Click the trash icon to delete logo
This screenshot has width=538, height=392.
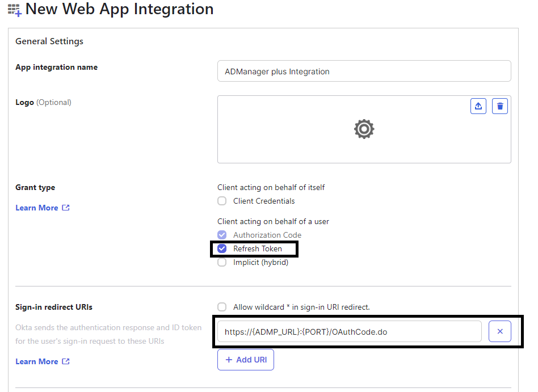click(500, 106)
